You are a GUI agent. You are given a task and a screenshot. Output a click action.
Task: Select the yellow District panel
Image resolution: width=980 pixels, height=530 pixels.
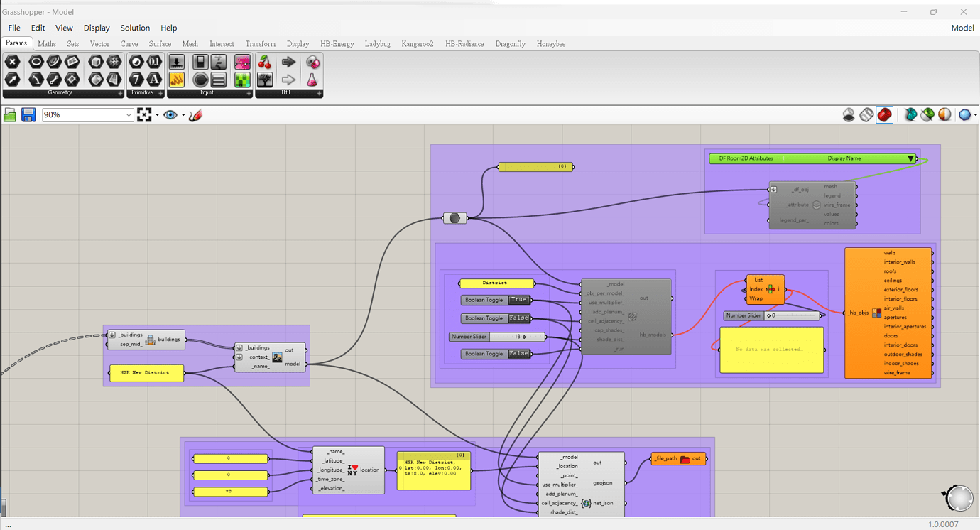[x=496, y=283]
